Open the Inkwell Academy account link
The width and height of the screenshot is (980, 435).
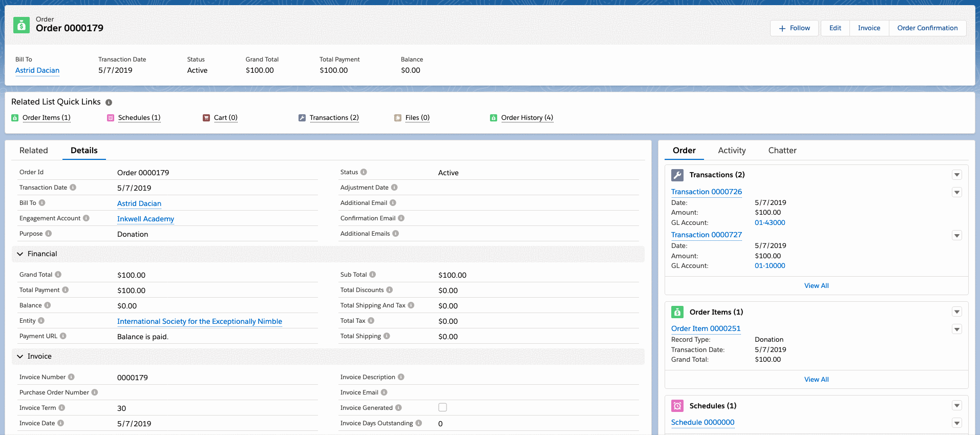pos(145,219)
